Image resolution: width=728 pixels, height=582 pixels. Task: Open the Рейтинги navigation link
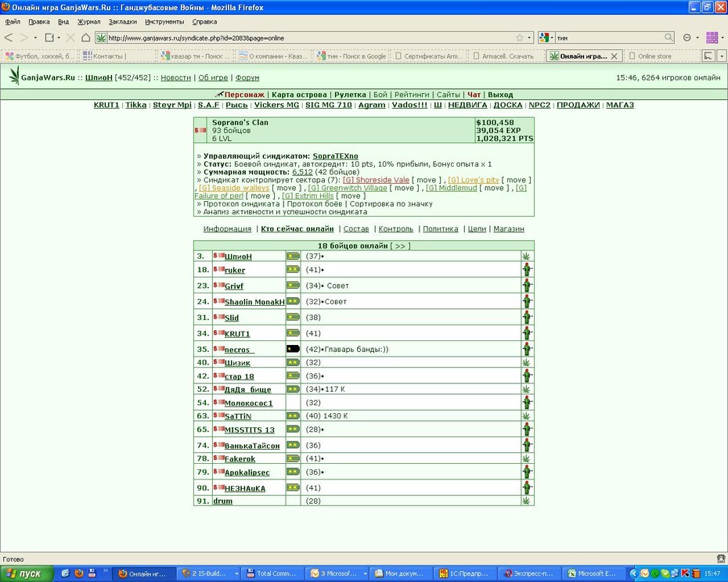(412, 95)
